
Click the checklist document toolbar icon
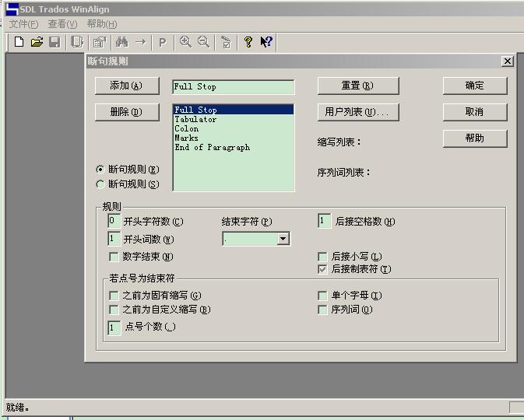pos(226,43)
